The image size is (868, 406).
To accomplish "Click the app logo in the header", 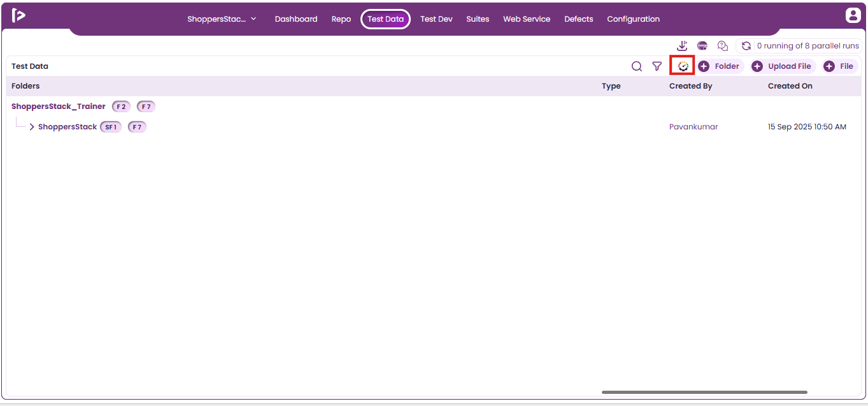I will coord(18,16).
